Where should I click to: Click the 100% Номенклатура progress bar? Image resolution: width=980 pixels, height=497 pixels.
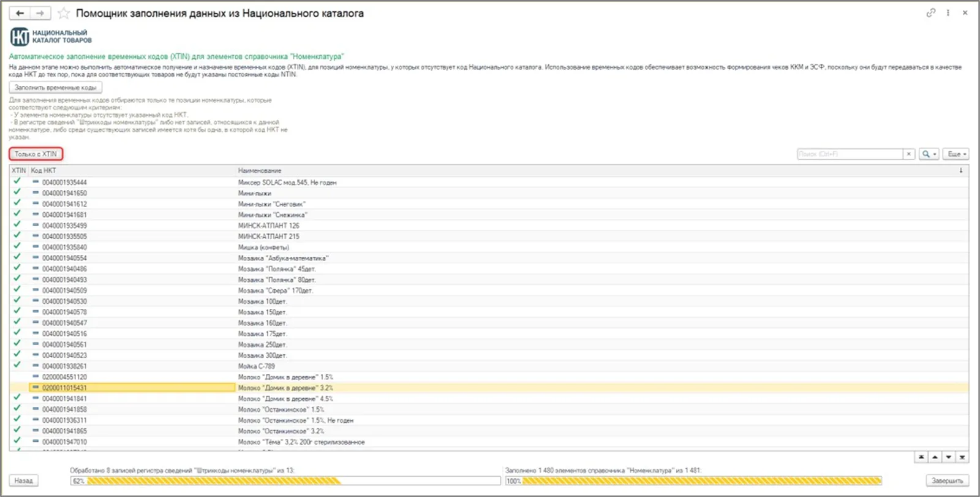[x=693, y=481]
